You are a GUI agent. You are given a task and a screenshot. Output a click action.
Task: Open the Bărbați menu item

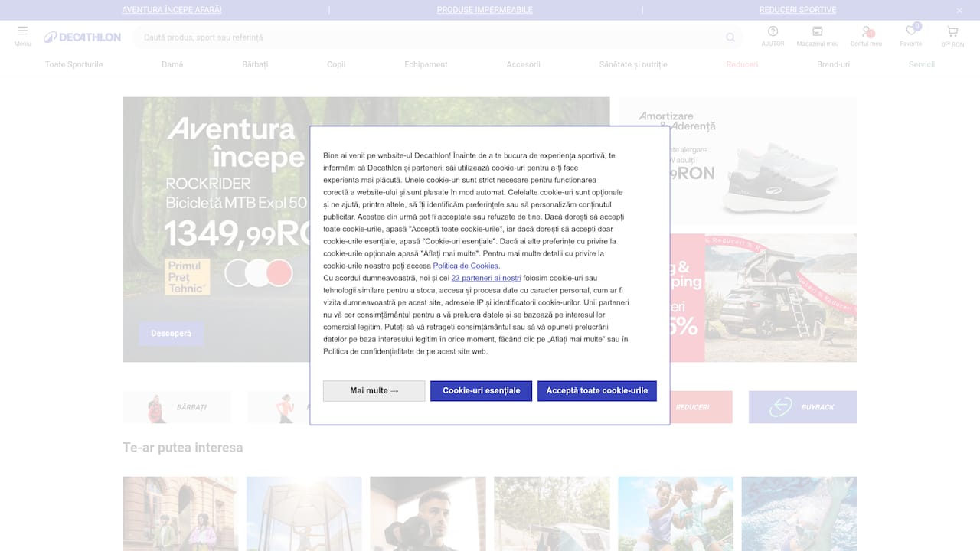[255, 64]
